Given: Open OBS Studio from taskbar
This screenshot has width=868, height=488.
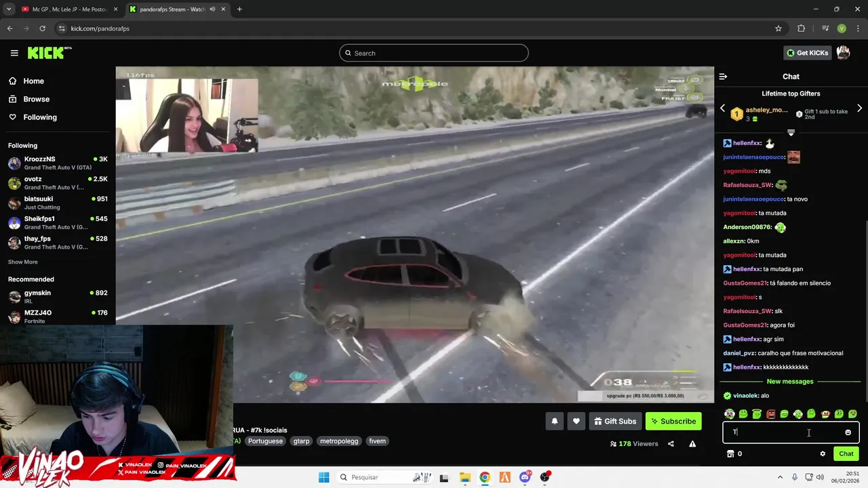Looking at the screenshot, I should click(x=545, y=477).
